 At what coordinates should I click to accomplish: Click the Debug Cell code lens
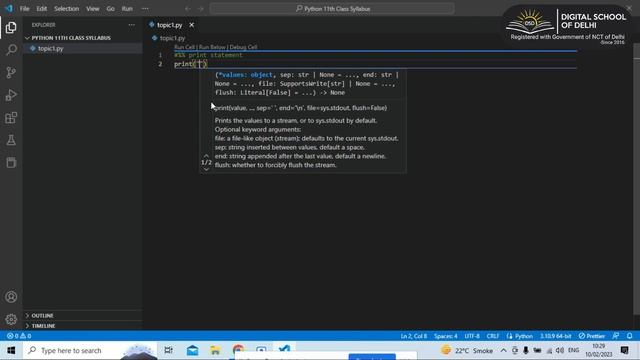click(243, 47)
